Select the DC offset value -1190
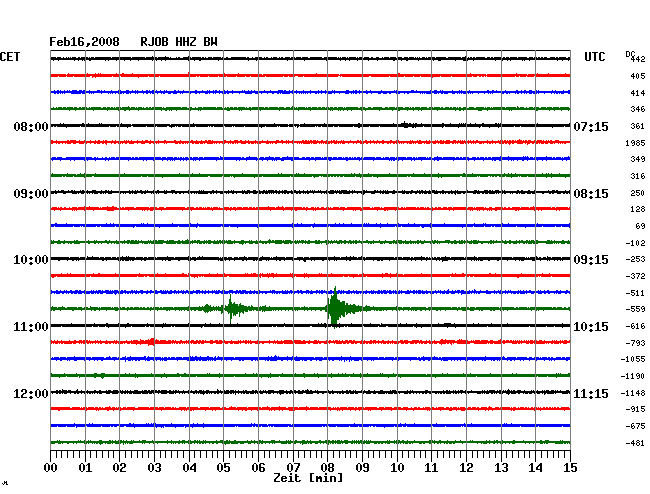 coord(633,376)
